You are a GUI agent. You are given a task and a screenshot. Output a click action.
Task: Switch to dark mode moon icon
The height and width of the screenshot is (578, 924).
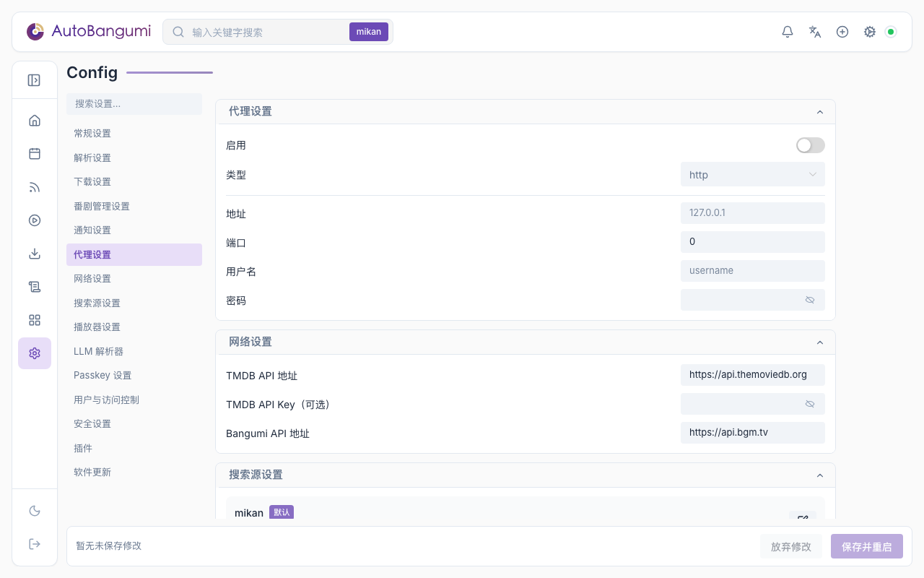pos(35,511)
